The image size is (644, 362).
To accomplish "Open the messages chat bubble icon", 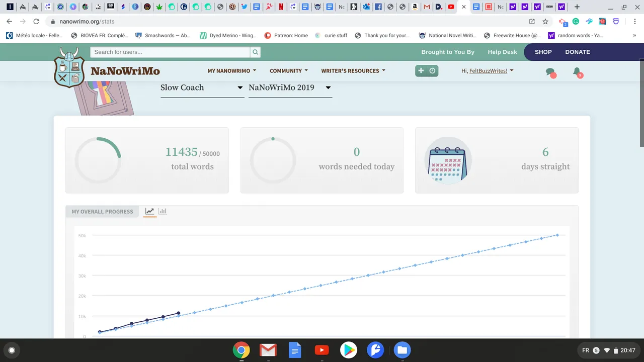I will click(551, 72).
